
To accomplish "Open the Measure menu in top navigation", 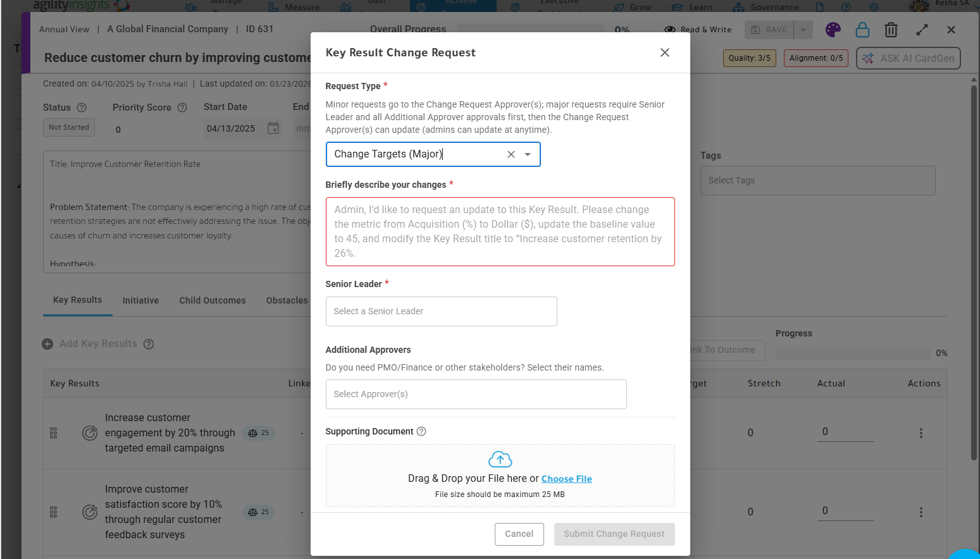I will pyautogui.click(x=295, y=7).
